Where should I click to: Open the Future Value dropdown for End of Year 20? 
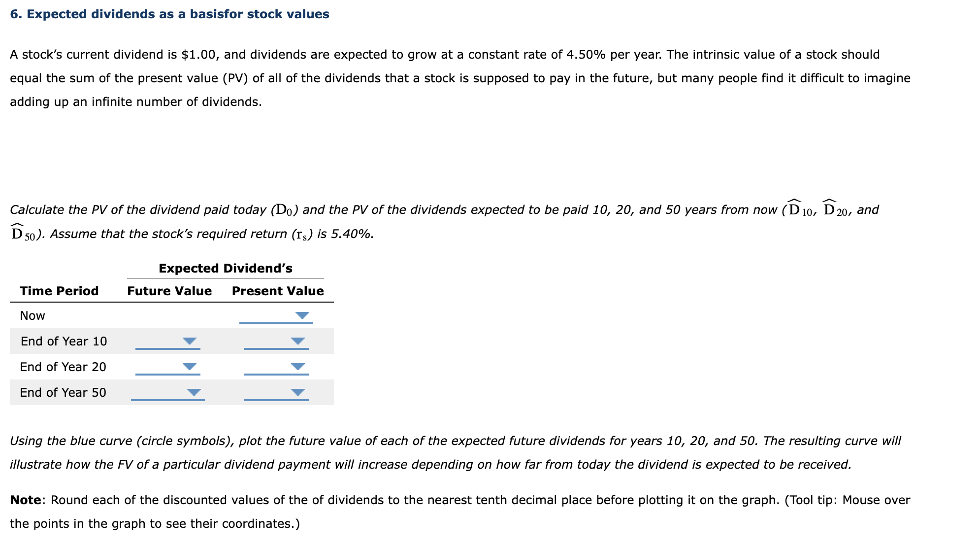[190, 365]
